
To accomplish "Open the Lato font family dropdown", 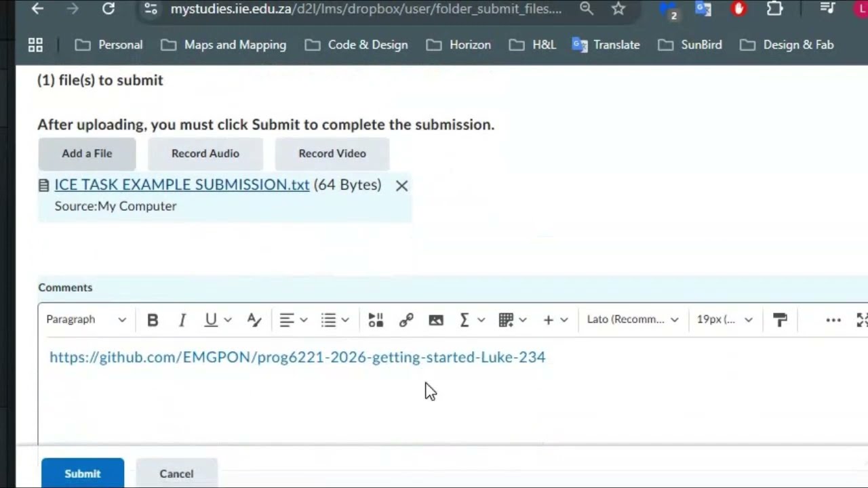I will click(633, 320).
